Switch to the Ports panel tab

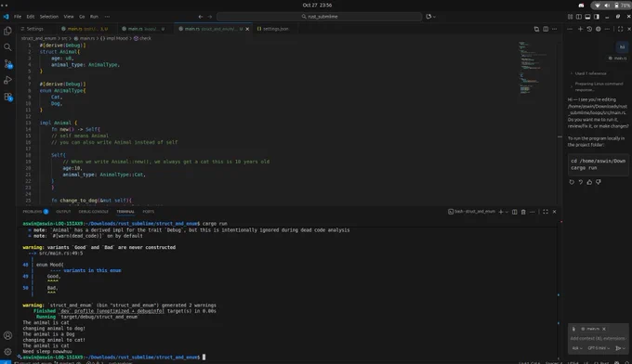pos(149,212)
